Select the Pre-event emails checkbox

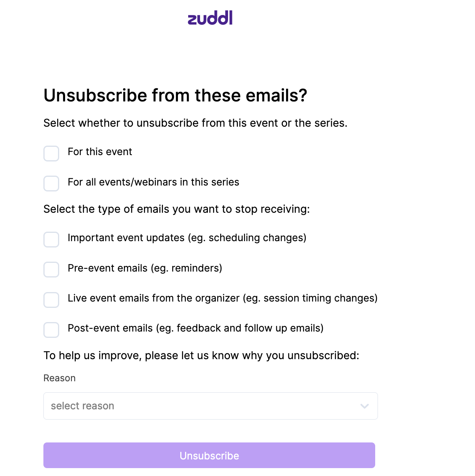[51, 270]
